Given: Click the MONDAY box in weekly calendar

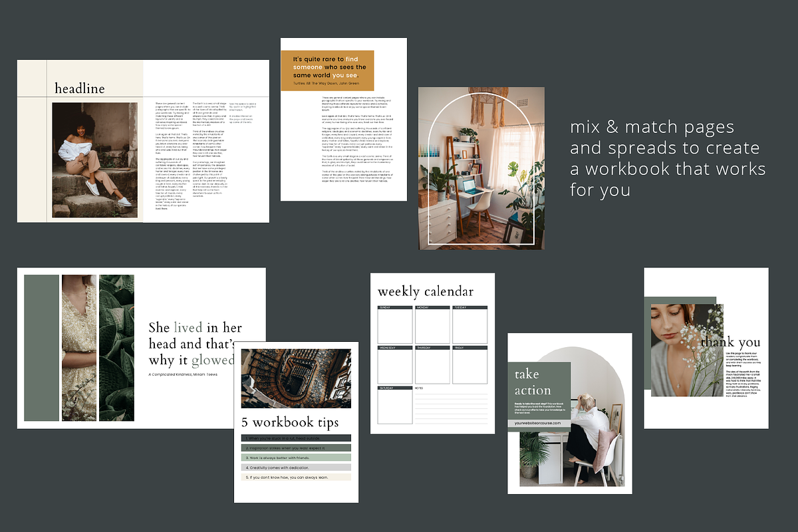Looking at the screenshot, I should (432, 325).
